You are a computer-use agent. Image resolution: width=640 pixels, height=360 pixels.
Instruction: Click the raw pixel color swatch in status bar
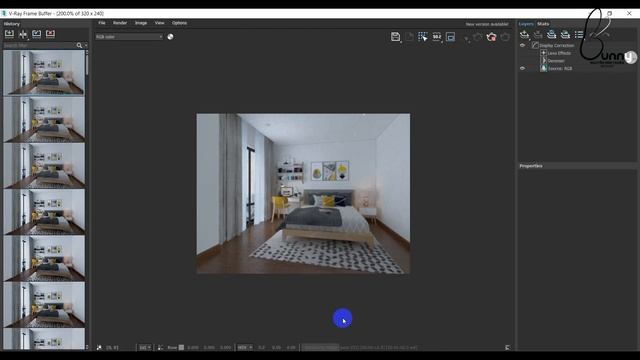coord(181,348)
